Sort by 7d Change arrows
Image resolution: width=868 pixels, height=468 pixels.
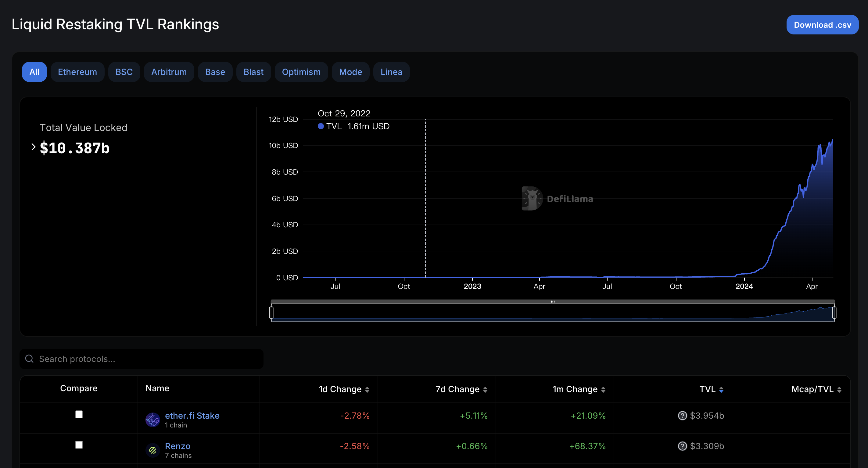click(x=485, y=390)
